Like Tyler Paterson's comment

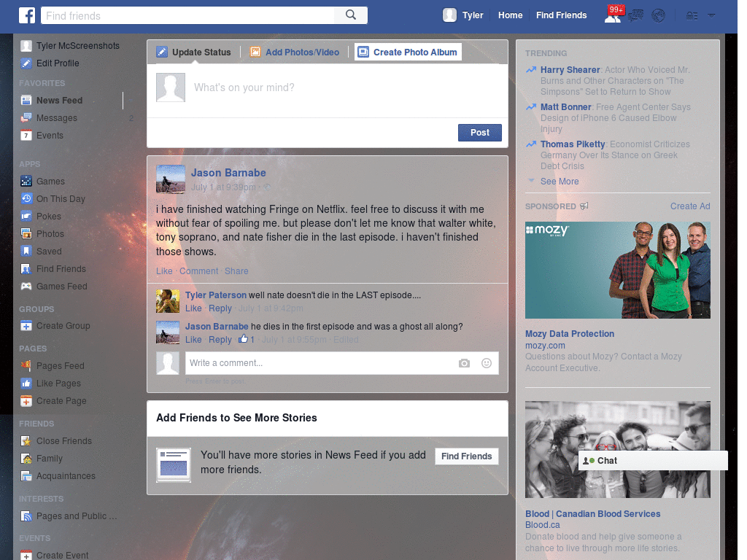193,308
